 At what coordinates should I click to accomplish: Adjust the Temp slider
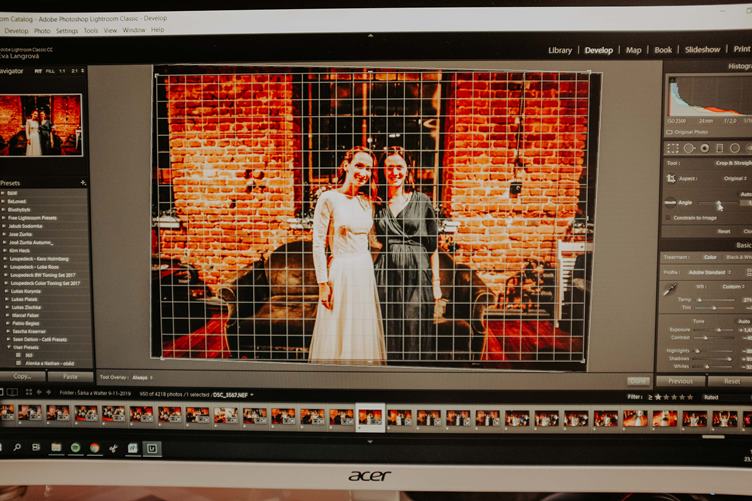point(717,300)
